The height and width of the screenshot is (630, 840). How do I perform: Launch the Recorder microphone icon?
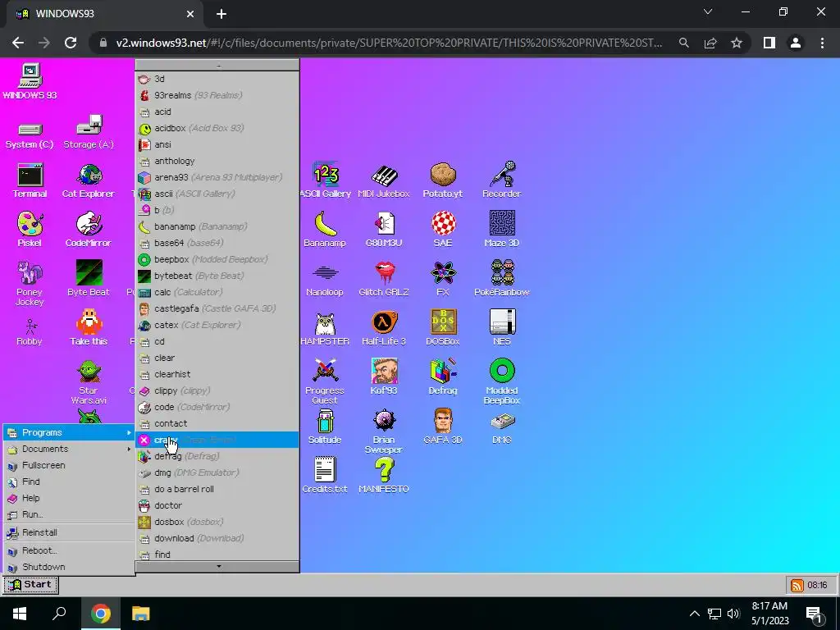(x=502, y=180)
